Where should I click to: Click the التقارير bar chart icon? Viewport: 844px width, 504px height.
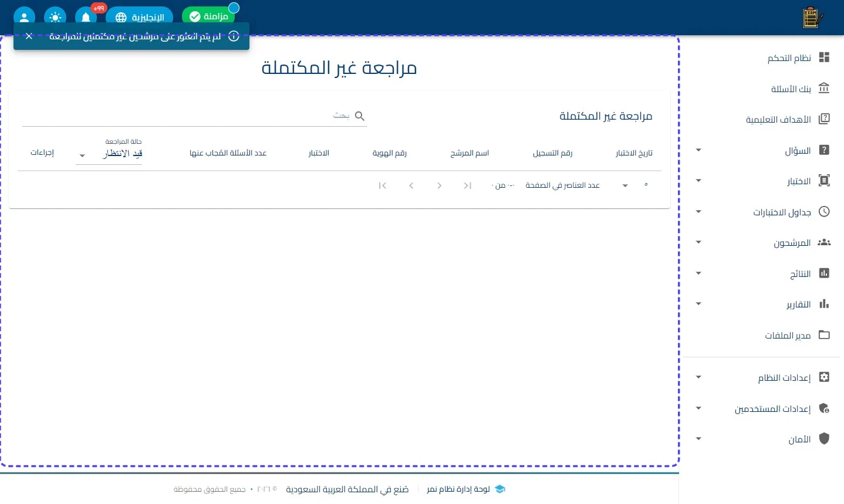[x=824, y=304]
